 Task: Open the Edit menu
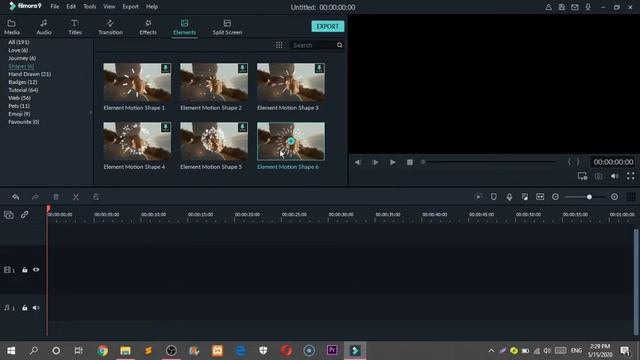(x=71, y=7)
